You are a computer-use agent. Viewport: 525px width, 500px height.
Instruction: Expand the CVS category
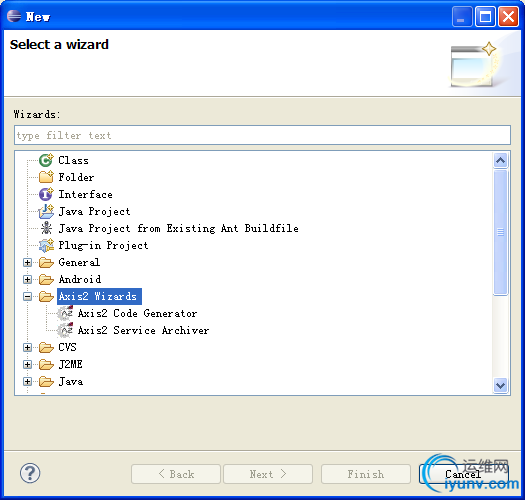(x=27, y=348)
